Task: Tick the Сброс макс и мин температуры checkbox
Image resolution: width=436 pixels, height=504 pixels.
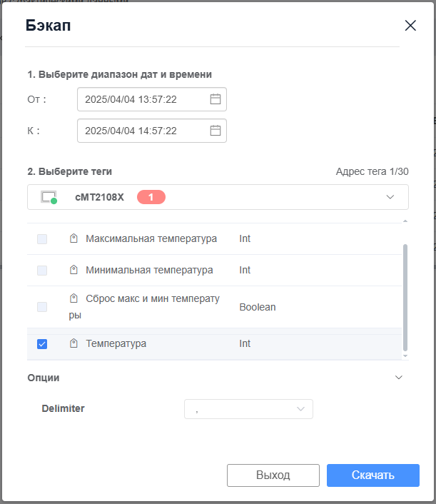Action: click(x=42, y=307)
